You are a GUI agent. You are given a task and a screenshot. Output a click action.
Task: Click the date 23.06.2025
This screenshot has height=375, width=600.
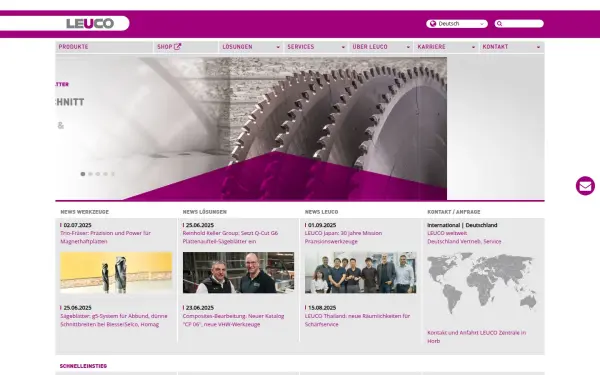200,308
